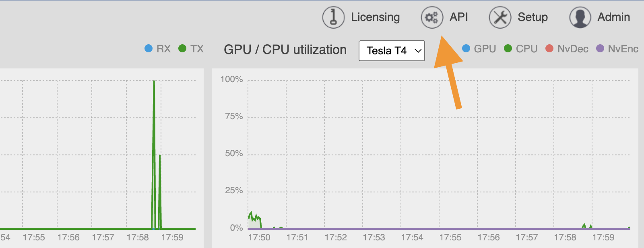Click the NvDec legend label
644x248 pixels.
click(573, 49)
